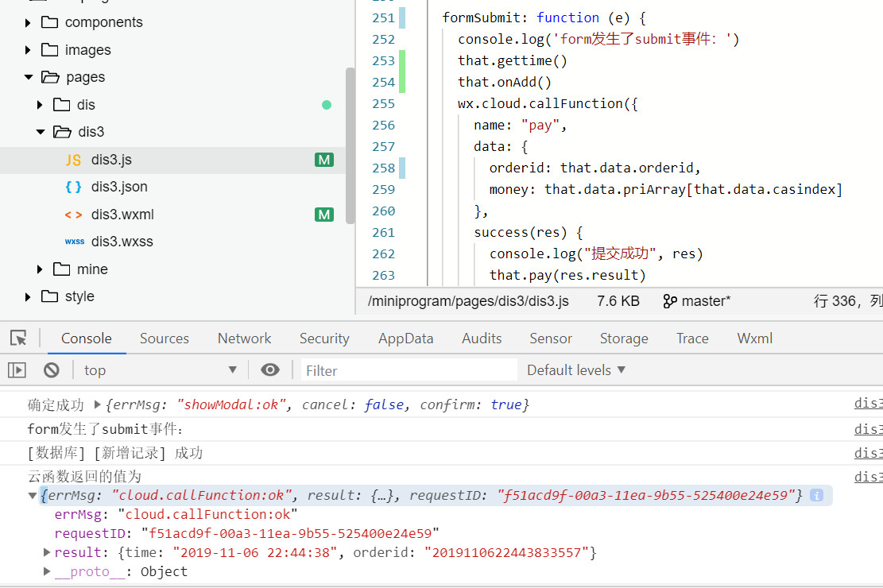The image size is (883, 588).
Task: Open the Wxml tab
Action: [x=754, y=338]
